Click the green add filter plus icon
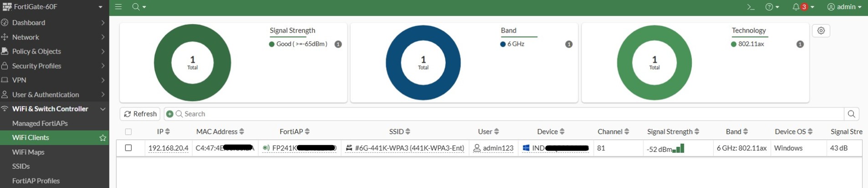Viewport: 868px width, 188px height. (x=170, y=114)
